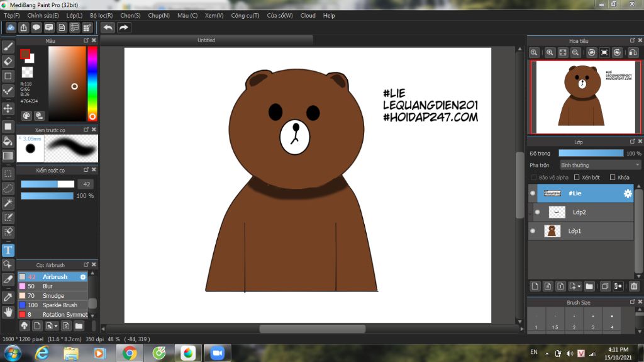Open add new layer dropdown arrow

click(x=579, y=286)
